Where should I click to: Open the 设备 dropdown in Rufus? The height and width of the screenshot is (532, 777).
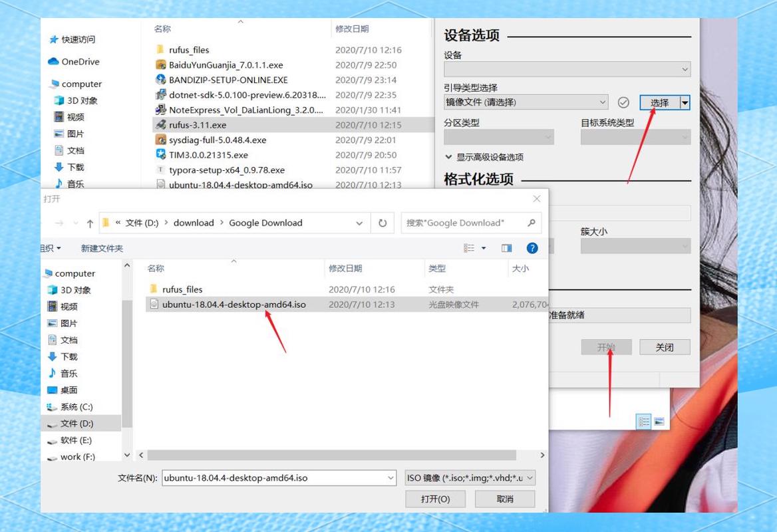tap(567, 69)
